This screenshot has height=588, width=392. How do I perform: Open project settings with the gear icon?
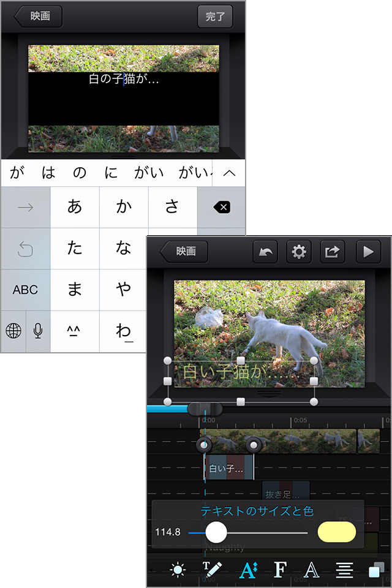[x=298, y=252]
